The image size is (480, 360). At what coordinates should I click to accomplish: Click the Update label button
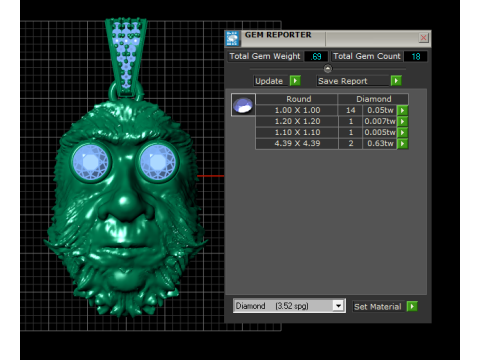[x=270, y=81]
